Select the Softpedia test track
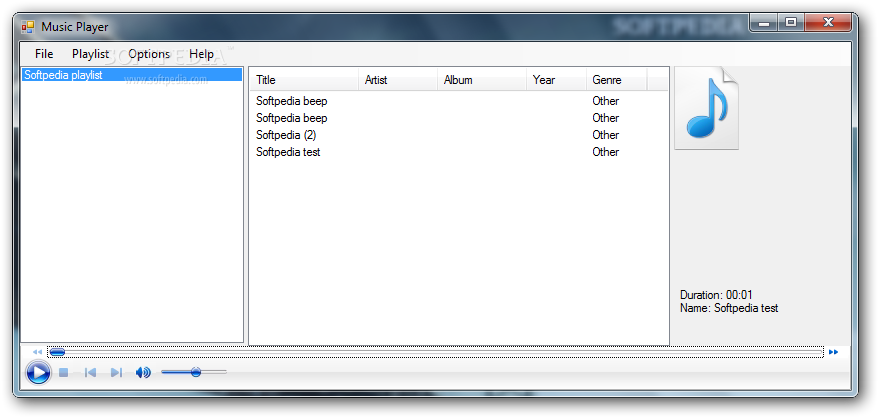 (x=288, y=151)
